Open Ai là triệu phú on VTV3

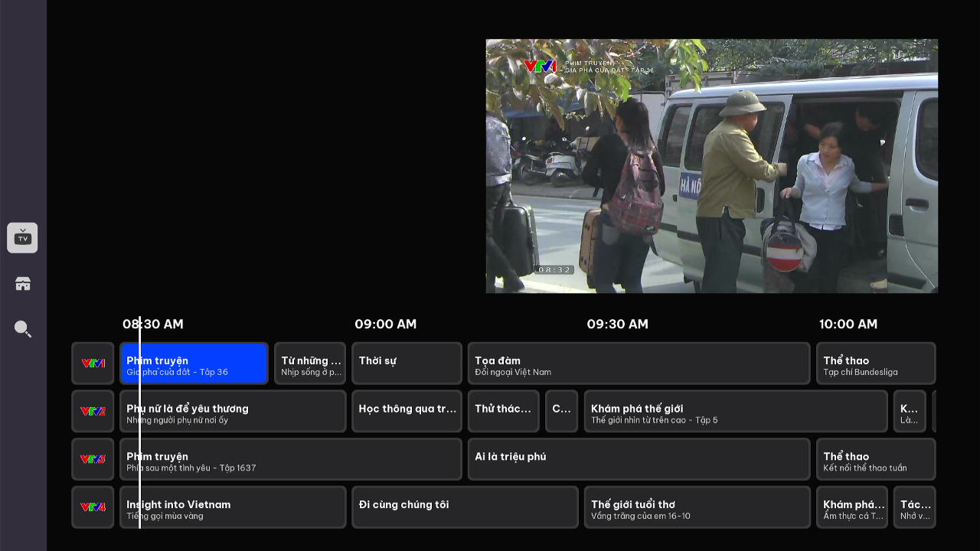639,459
